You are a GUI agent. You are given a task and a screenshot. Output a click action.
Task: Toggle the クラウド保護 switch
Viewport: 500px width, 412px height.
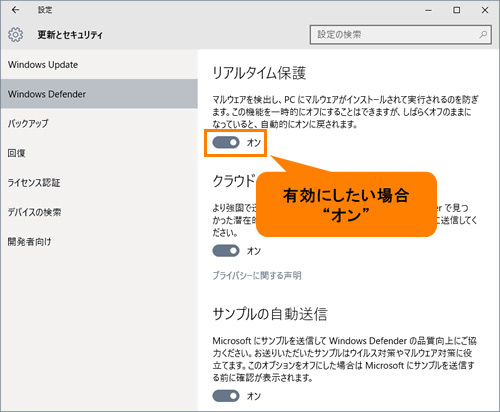point(226,251)
